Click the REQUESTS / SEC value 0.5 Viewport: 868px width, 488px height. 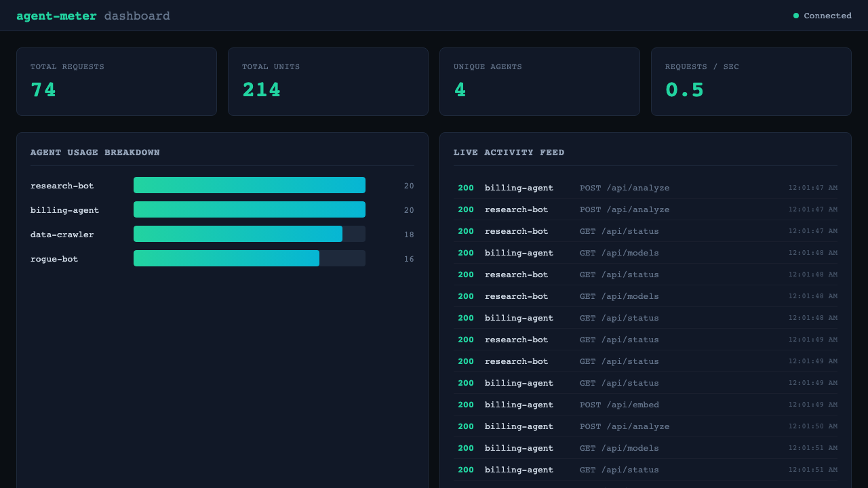(685, 89)
